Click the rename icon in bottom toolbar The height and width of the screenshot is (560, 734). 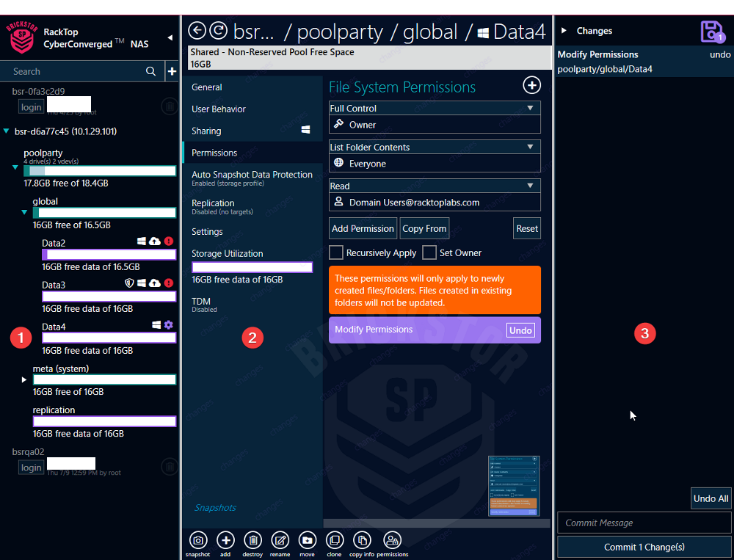click(x=280, y=540)
